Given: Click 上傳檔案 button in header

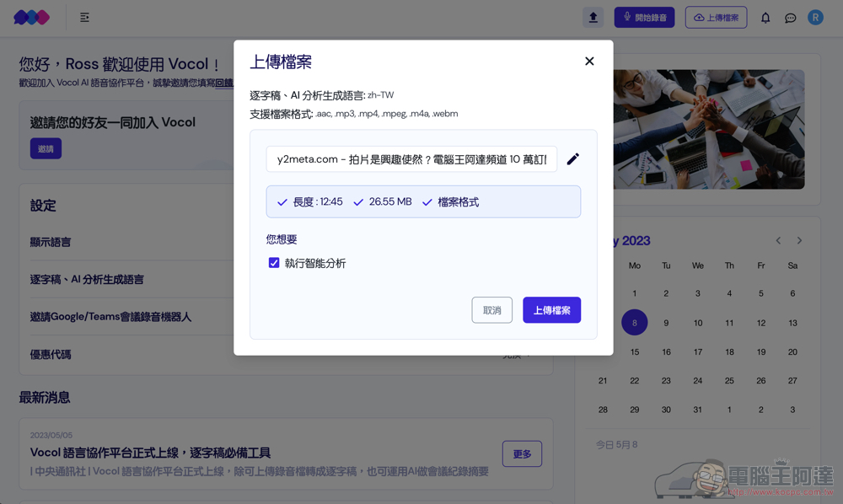Looking at the screenshot, I should point(716,18).
